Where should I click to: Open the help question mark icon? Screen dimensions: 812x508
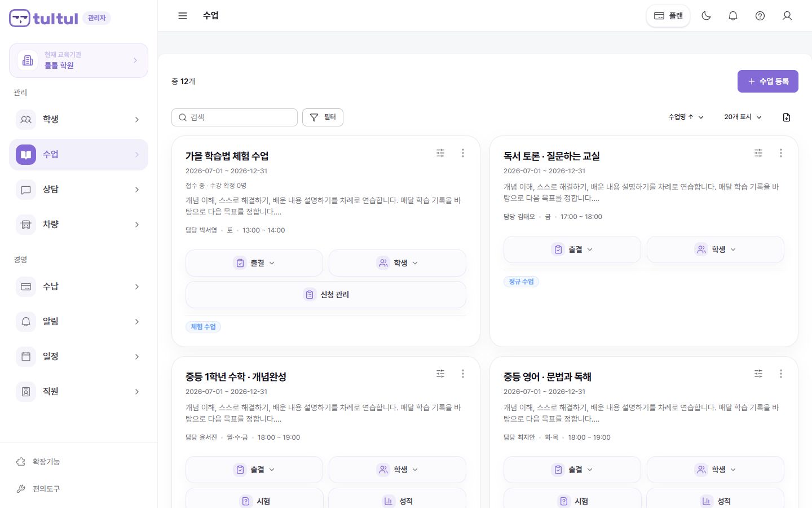[760, 16]
